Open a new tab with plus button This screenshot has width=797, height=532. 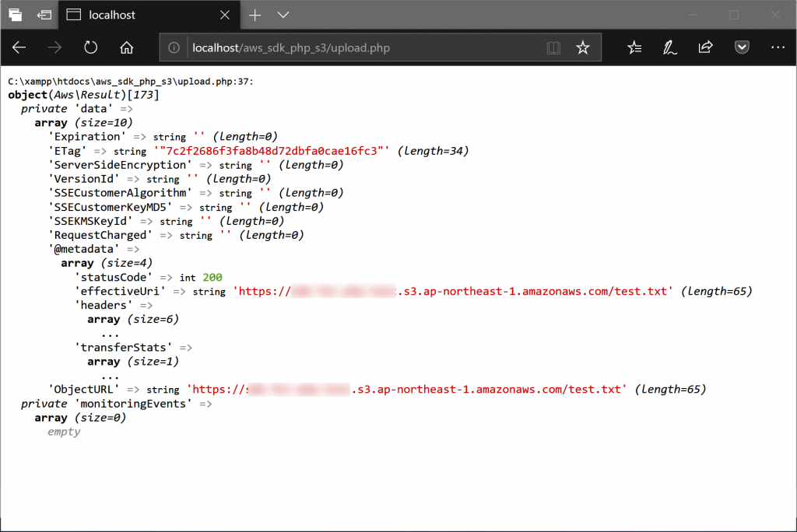(255, 15)
